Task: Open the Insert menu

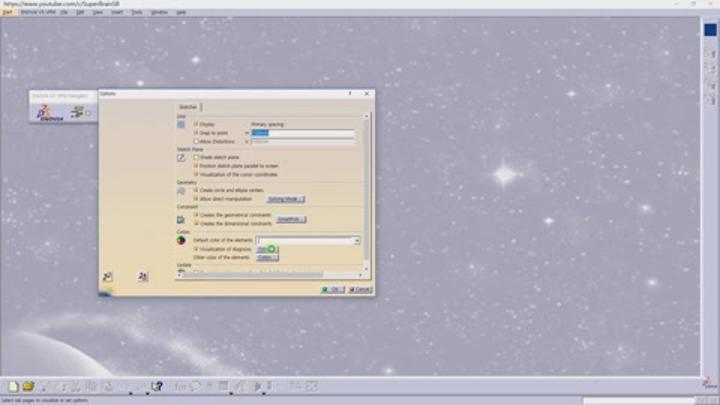Action: [117, 12]
